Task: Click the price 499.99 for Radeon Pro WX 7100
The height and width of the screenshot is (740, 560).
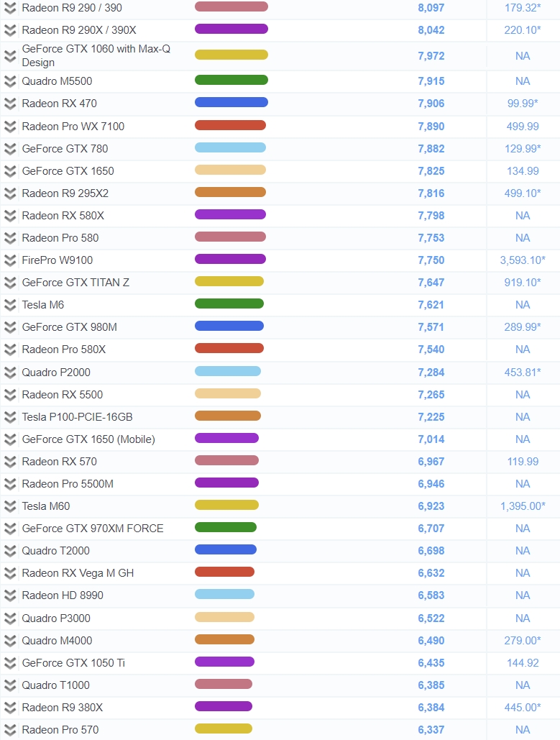Action: [x=523, y=127]
